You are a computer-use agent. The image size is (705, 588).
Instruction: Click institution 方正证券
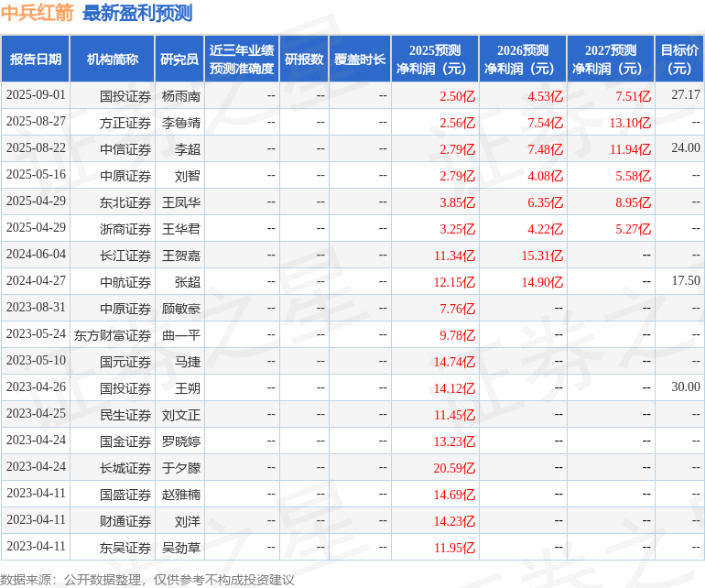coord(125,123)
